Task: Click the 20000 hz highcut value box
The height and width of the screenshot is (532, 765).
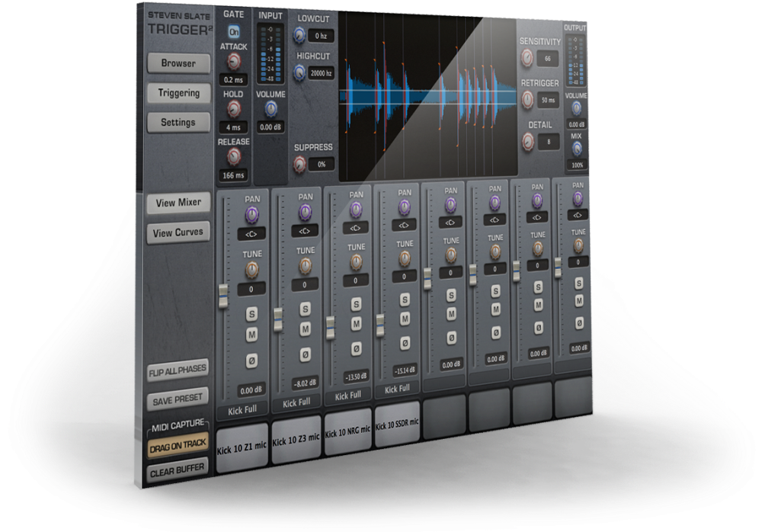Action: [321, 73]
